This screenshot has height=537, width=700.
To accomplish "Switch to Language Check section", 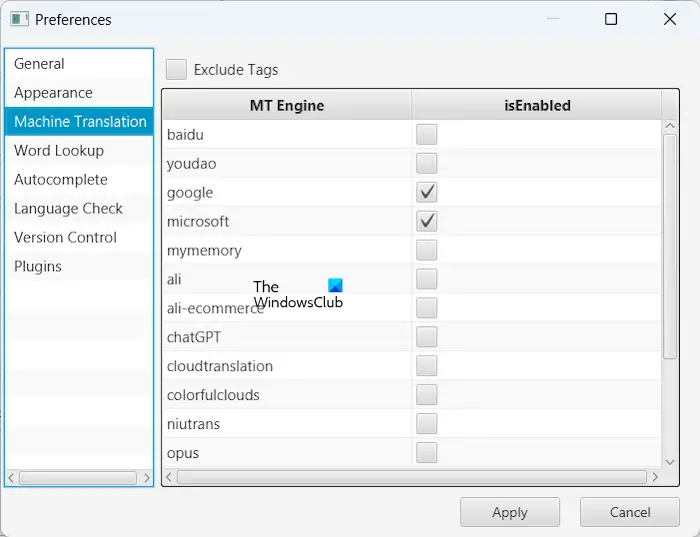I will 79,208.
